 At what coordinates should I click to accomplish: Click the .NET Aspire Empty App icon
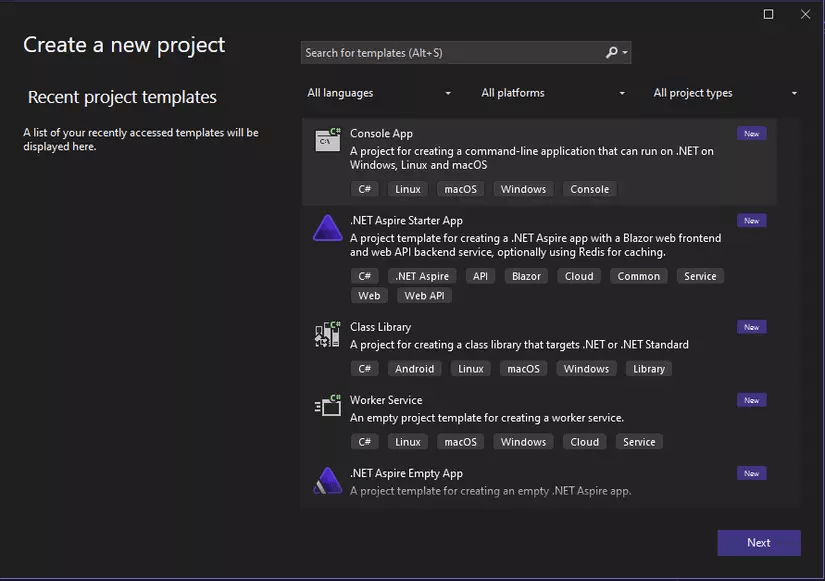(x=327, y=480)
